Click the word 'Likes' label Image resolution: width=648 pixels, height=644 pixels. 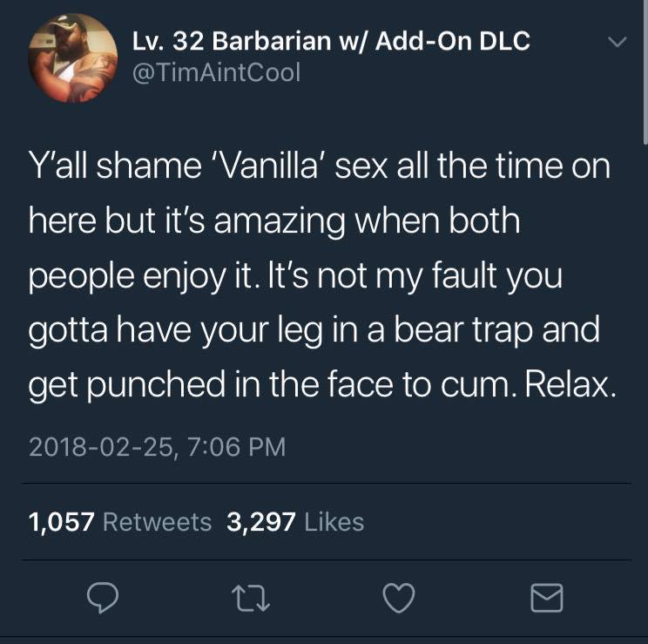coord(334,522)
